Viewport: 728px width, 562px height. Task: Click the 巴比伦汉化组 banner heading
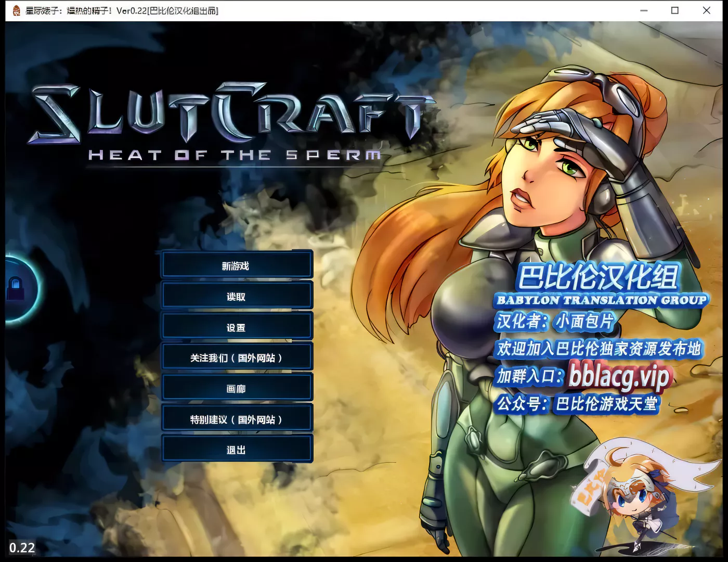click(598, 277)
